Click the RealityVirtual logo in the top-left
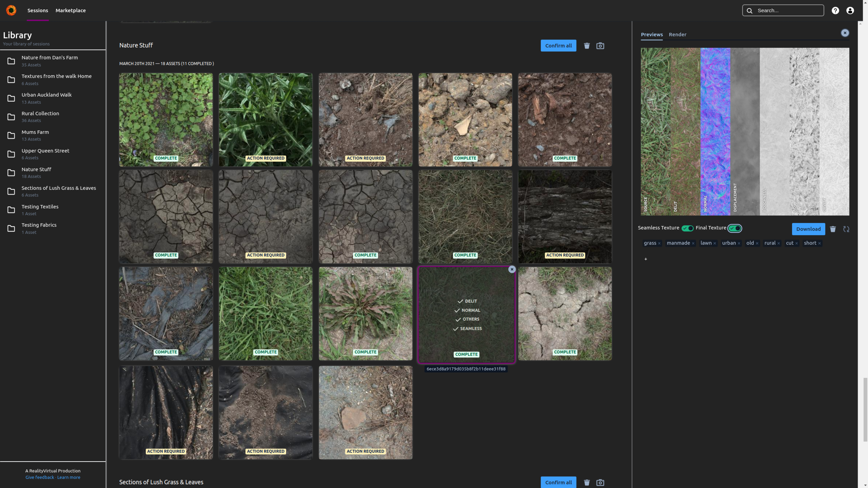The width and height of the screenshot is (868, 488). coord(11,10)
